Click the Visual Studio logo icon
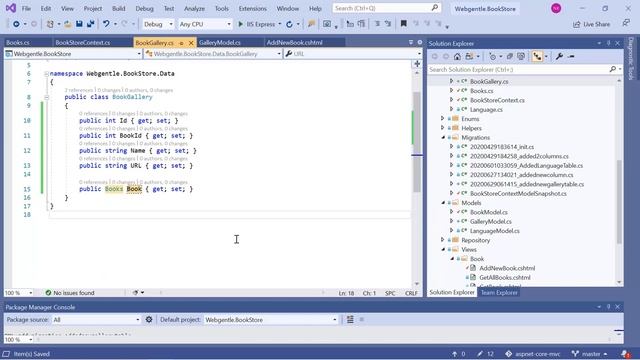 [x=11, y=8]
